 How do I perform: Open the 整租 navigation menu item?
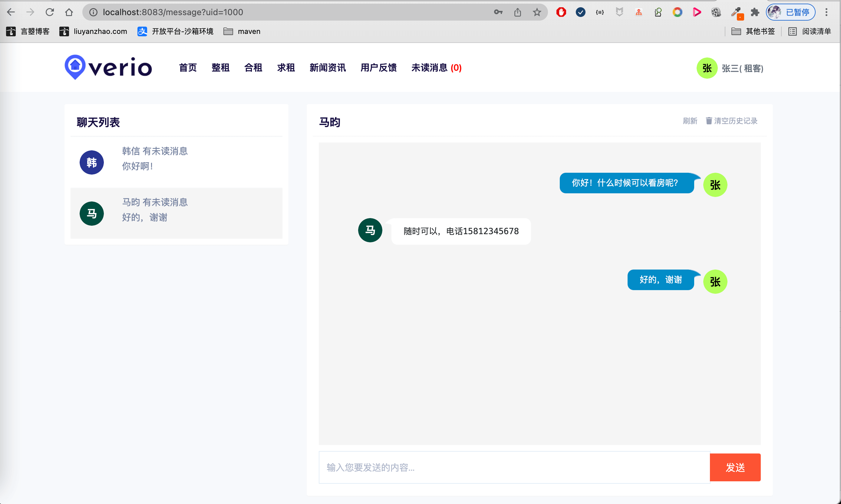pos(220,67)
